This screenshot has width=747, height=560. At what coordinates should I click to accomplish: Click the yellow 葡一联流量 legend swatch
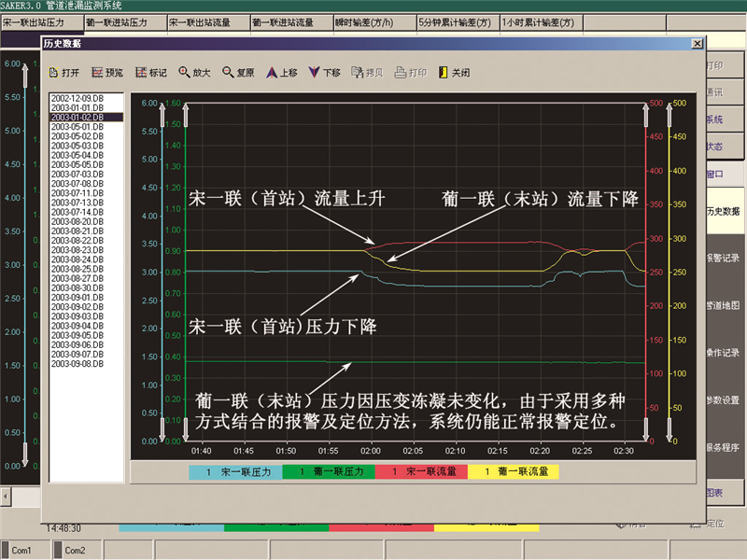pyautogui.click(x=513, y=472)
